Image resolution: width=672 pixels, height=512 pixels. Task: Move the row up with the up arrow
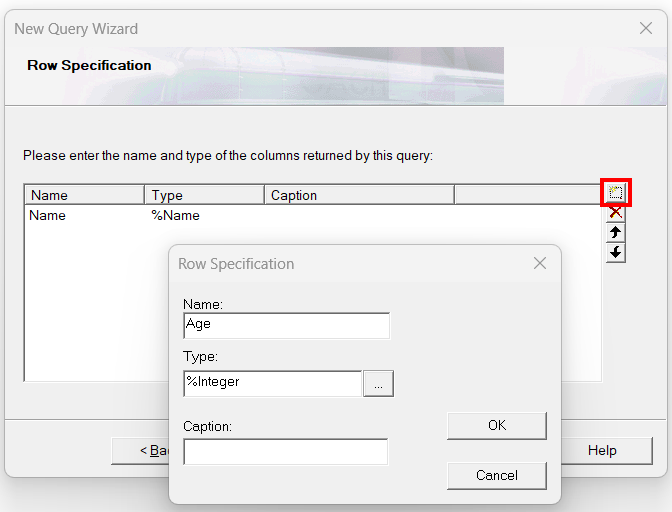click(616, 232)
